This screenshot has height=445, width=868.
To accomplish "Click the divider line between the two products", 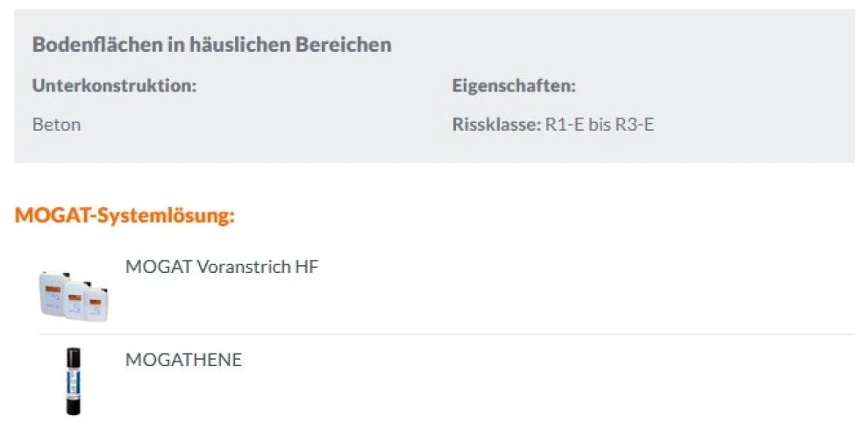I will [445, 334].
